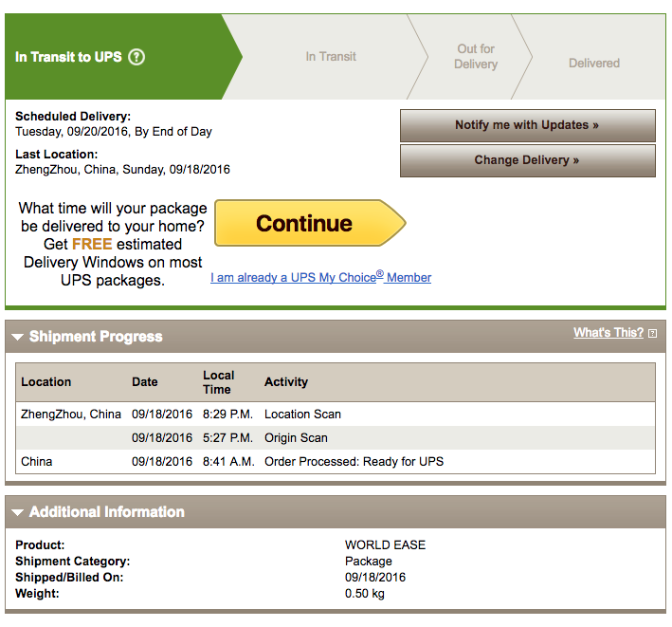This screenshot has height=627, width=672.
Task: Collapse the Additional Information section triangle
Action: click(18, 512)
